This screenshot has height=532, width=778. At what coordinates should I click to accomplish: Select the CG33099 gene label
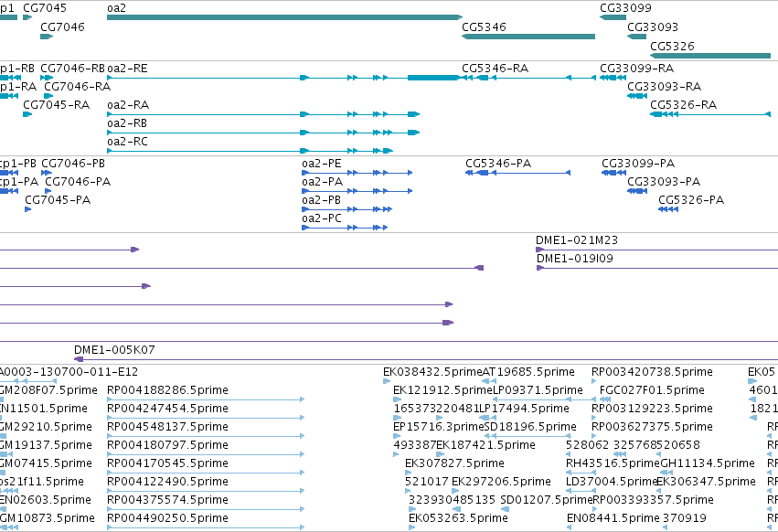(625, 8)
